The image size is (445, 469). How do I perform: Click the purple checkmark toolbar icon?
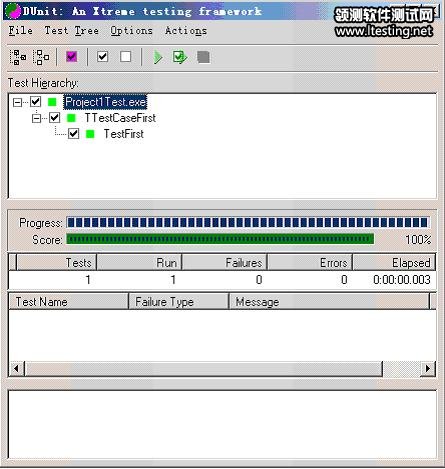(72, 57)
